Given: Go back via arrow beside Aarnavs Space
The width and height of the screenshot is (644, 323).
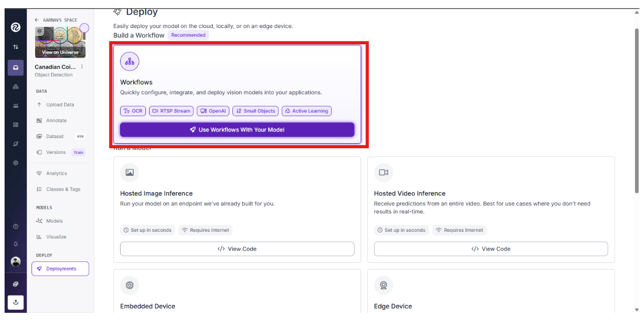Looking at the screenshot, I should tap(37, 20).
